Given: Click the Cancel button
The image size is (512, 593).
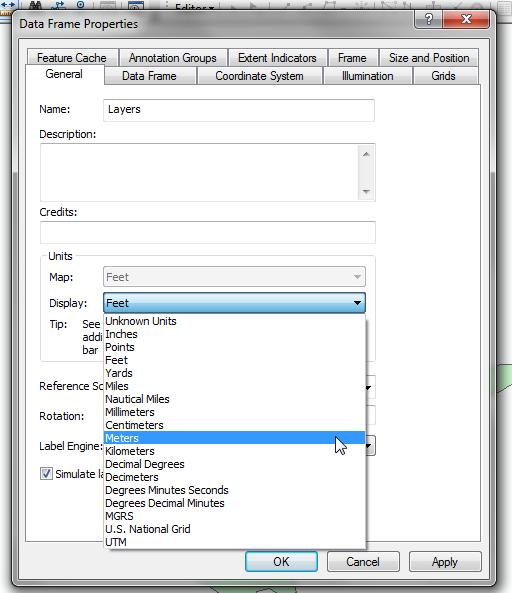Looking at the screenshot, I should [363, 562].
